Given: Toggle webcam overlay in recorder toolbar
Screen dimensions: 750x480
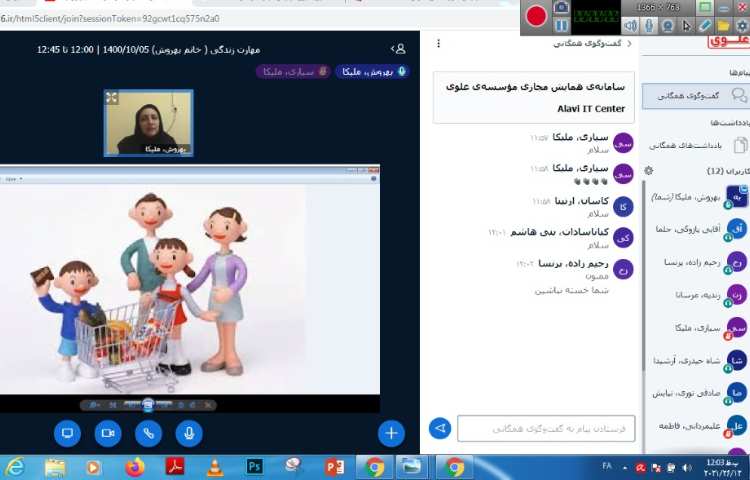Looking at the screenshot, I should [x=668, y=25].
